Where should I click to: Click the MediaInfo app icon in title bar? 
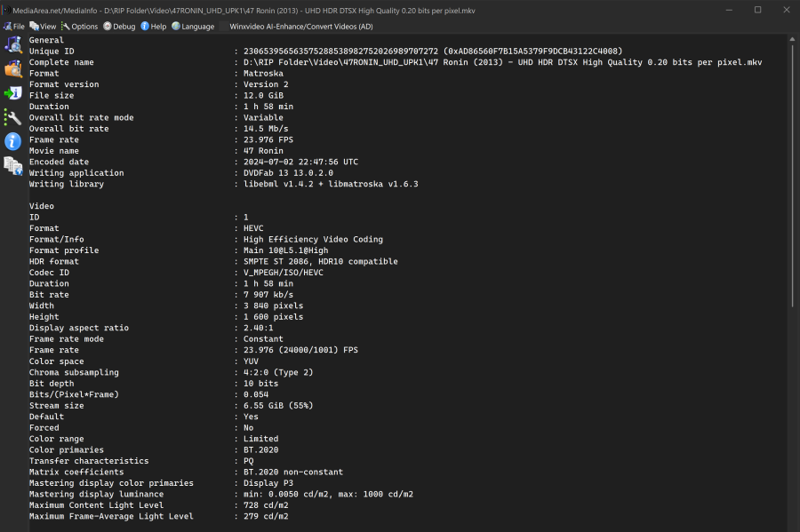pos(6,10)
